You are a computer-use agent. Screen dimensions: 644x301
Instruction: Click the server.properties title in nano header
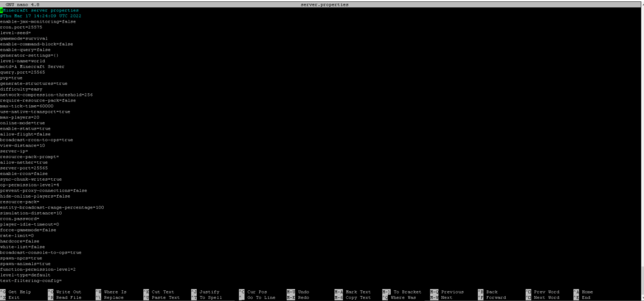(x=325, y=4)
